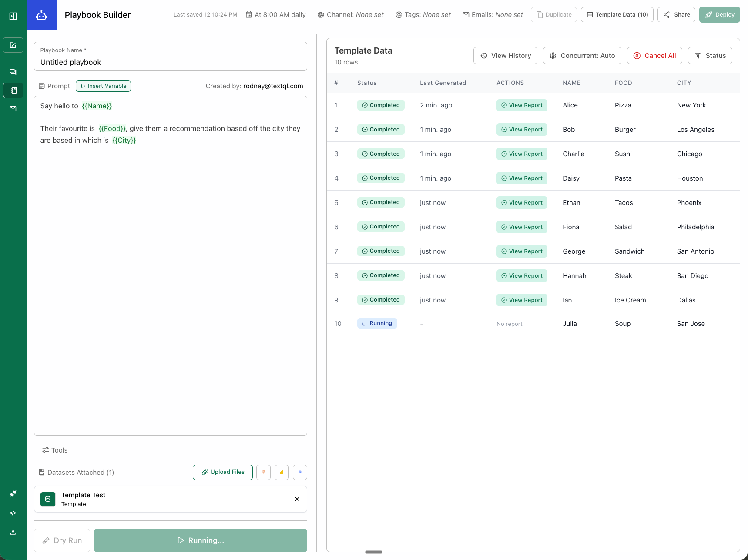Click the Playbook Name input field
748x560 pixels.
coord(170,62)
